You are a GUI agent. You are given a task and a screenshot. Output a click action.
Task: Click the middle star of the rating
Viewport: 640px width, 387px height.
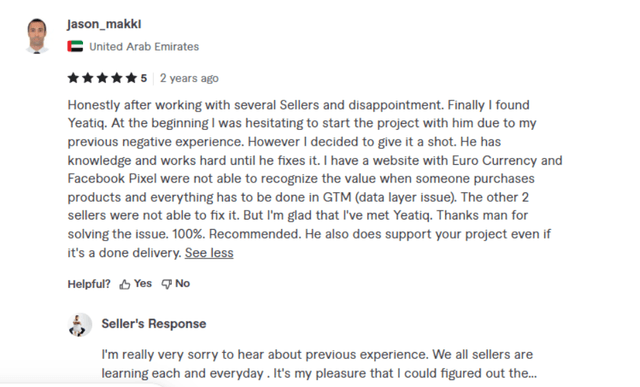pos(102,78)
